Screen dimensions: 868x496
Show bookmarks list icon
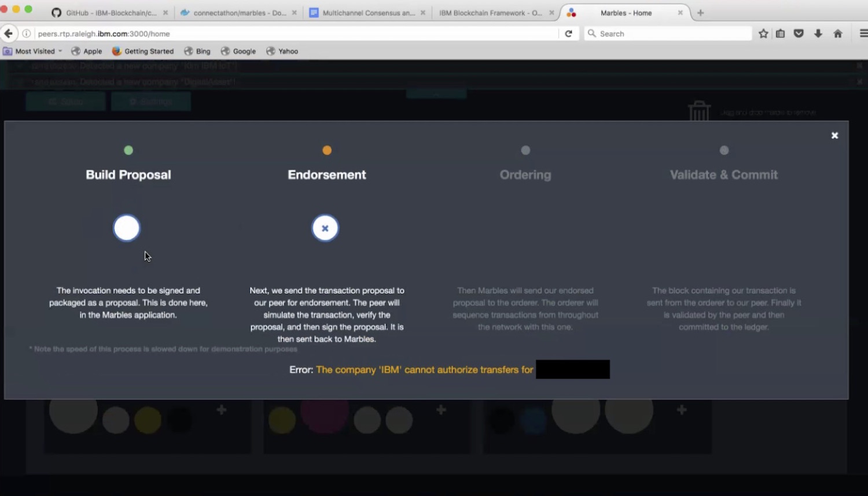tap(780, 34)
